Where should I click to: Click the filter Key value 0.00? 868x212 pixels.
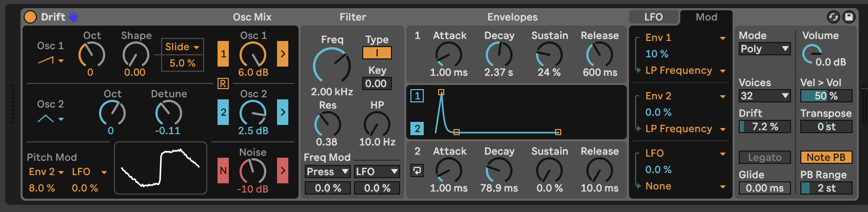pyautogui.click(x=377, y=83)
